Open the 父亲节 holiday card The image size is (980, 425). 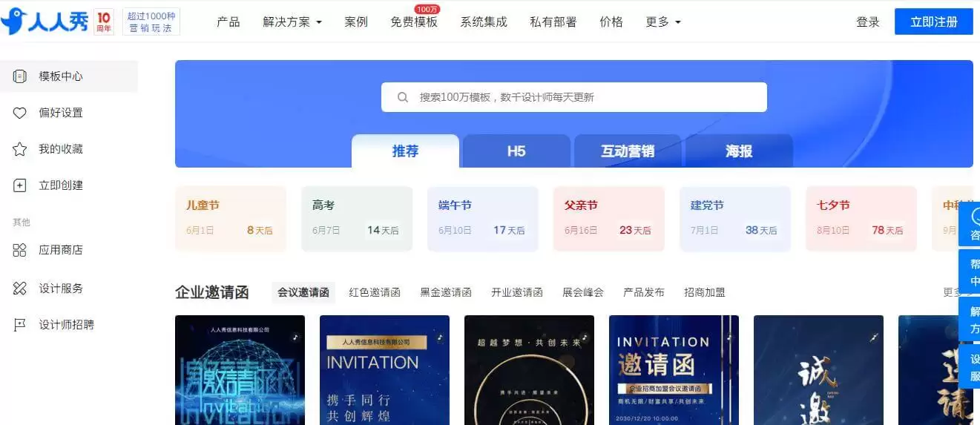(609, 219)
